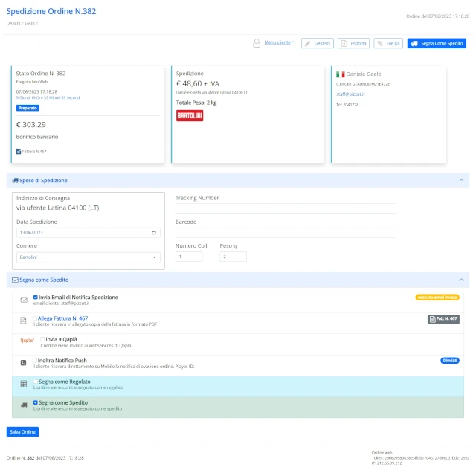The height and width of the screenshot is (476, 476).
Task: Click the Preparato status badge
Action: [28, 108]
